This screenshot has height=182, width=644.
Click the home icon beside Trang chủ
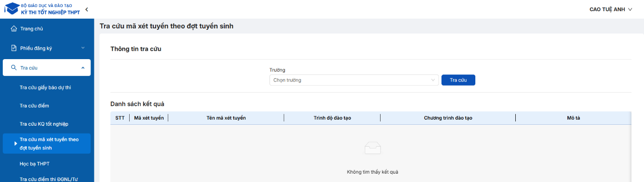(13, 28)
